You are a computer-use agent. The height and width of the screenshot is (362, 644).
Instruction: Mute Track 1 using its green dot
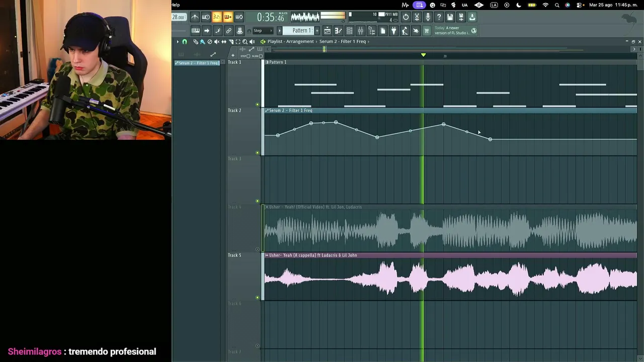tap(258, 105)
